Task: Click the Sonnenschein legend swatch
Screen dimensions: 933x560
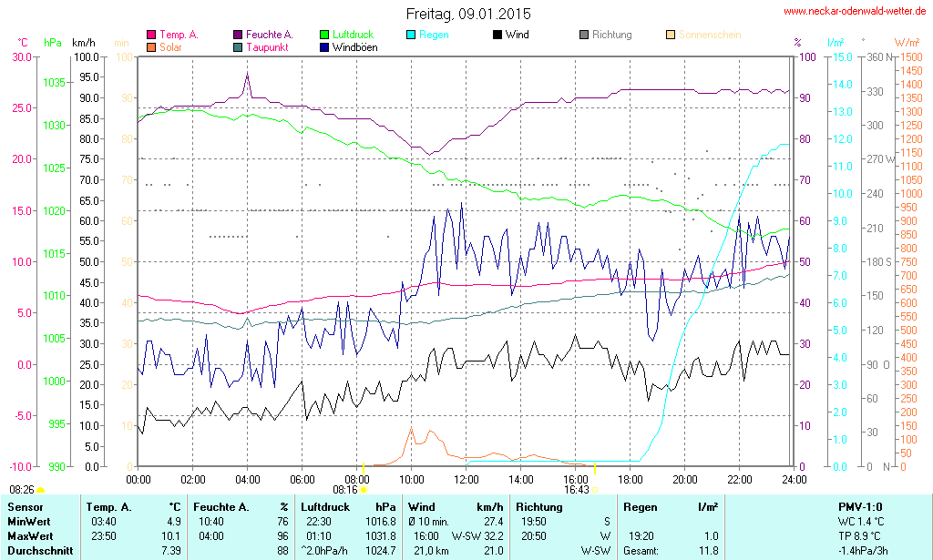Action: [671, 35]
